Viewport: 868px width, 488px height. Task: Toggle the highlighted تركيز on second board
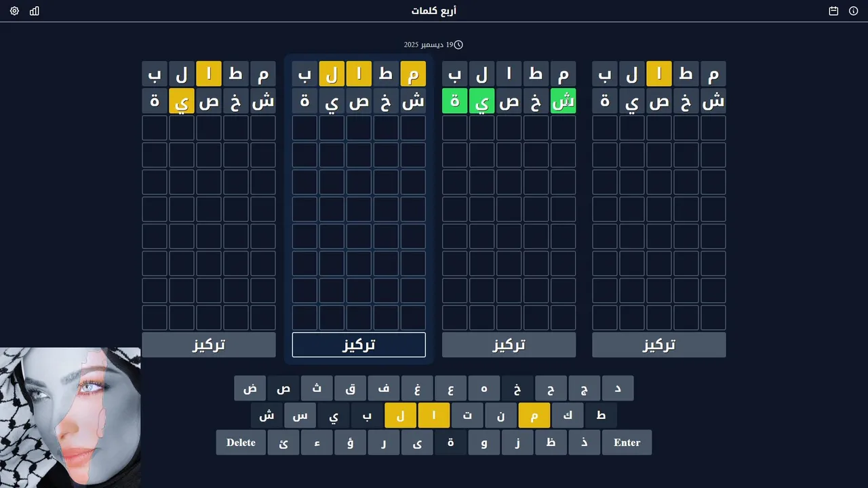pos(359,345)
